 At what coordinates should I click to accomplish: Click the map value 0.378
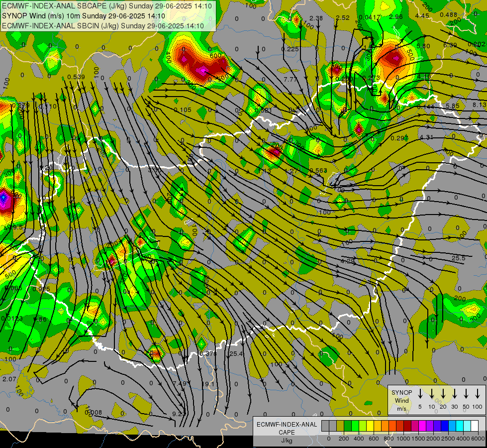208,354
